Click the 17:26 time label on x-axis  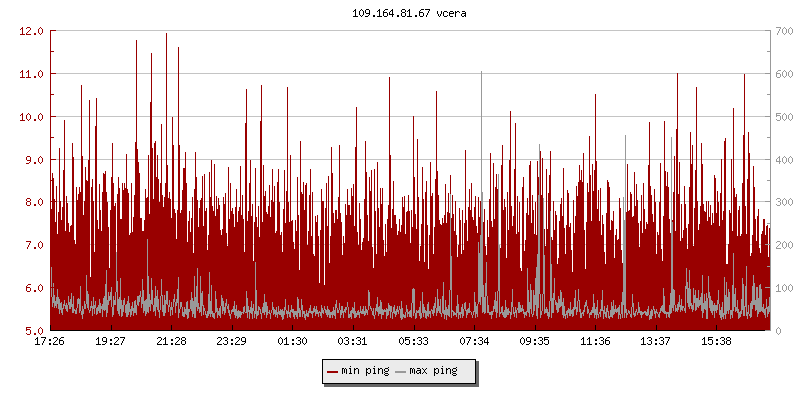click(x=50, y=342)
